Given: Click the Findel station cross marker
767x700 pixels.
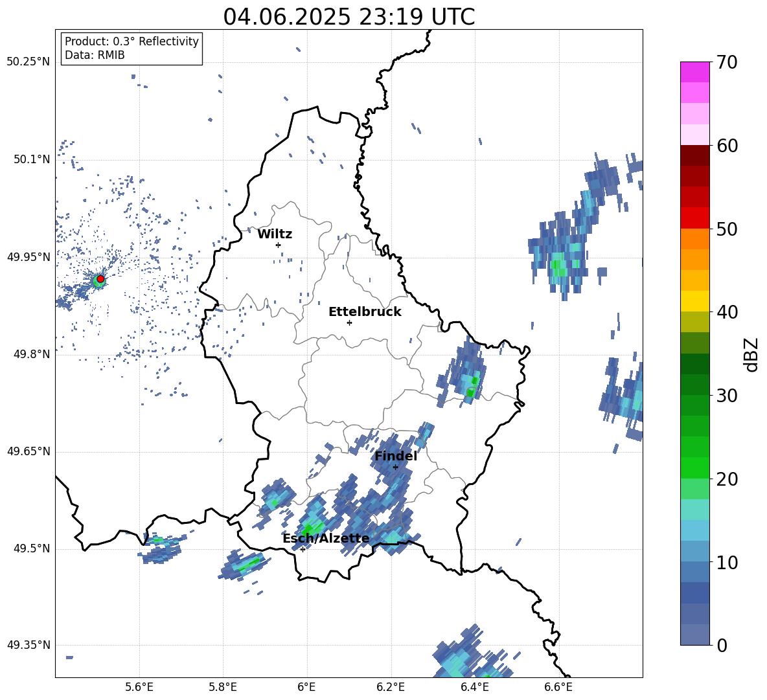Looking at the screenshot, I should point(395,468).
